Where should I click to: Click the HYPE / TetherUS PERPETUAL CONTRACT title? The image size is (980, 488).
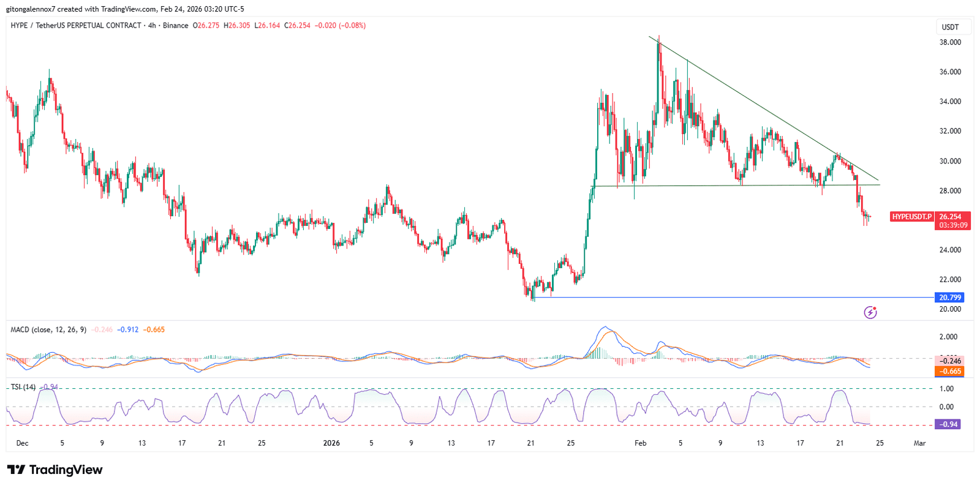click(75, 26)
